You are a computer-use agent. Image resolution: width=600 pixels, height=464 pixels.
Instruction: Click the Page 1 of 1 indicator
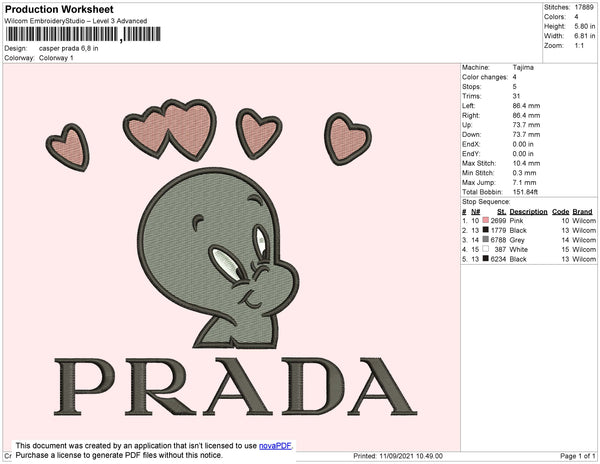coord(577,456)
